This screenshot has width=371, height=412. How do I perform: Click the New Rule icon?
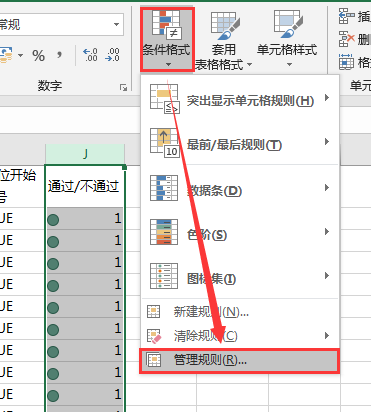154,312
